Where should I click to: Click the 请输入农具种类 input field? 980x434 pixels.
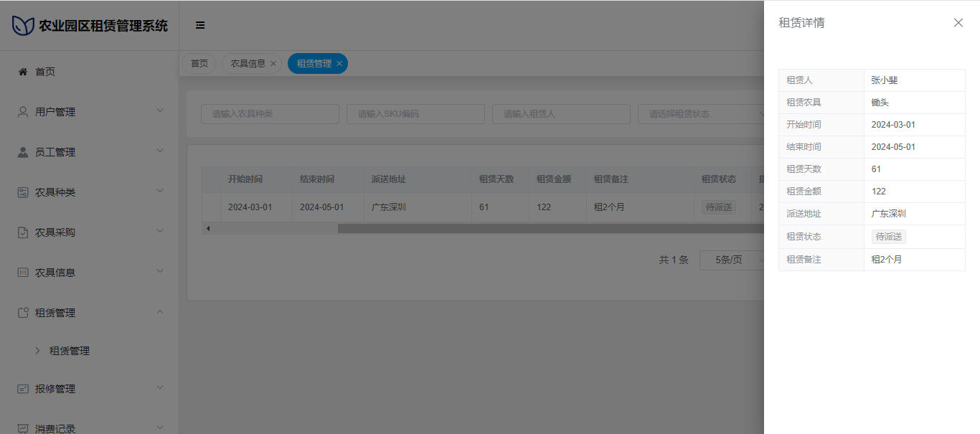270,114
